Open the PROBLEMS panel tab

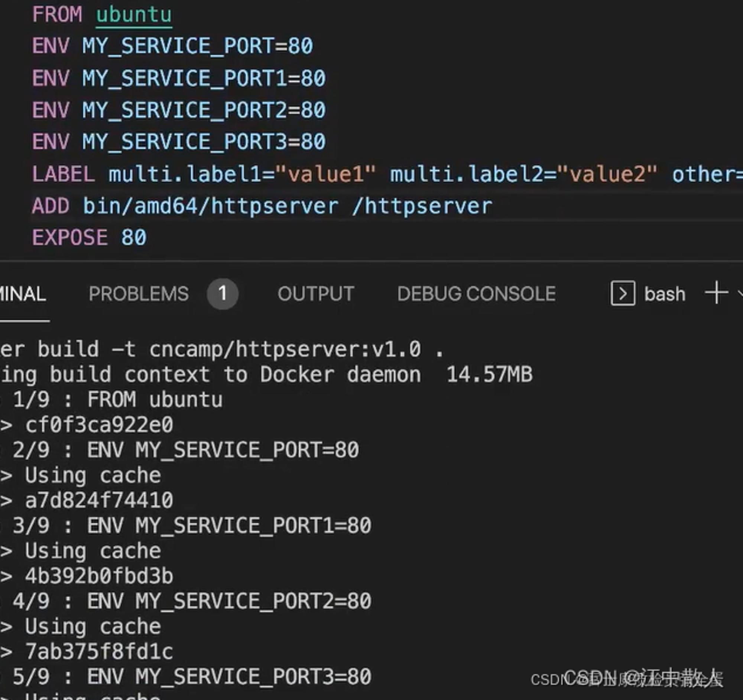tap(139, 294)
